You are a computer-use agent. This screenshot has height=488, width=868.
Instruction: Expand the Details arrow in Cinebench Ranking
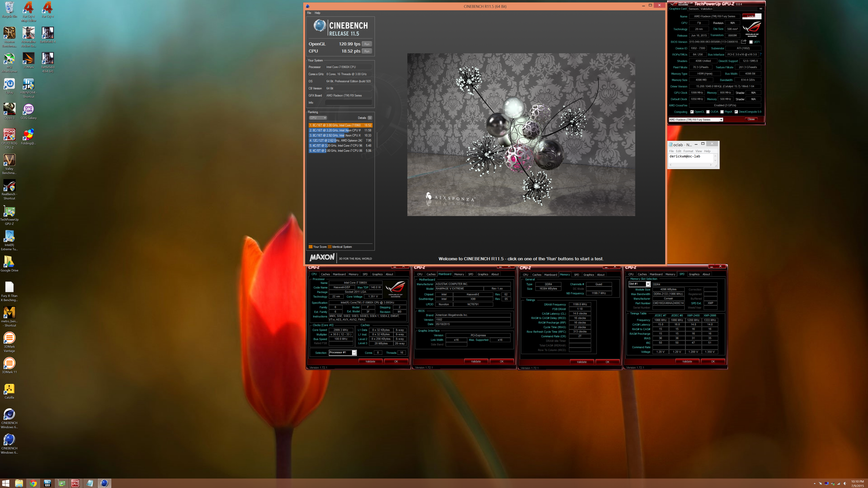[370, 118]
